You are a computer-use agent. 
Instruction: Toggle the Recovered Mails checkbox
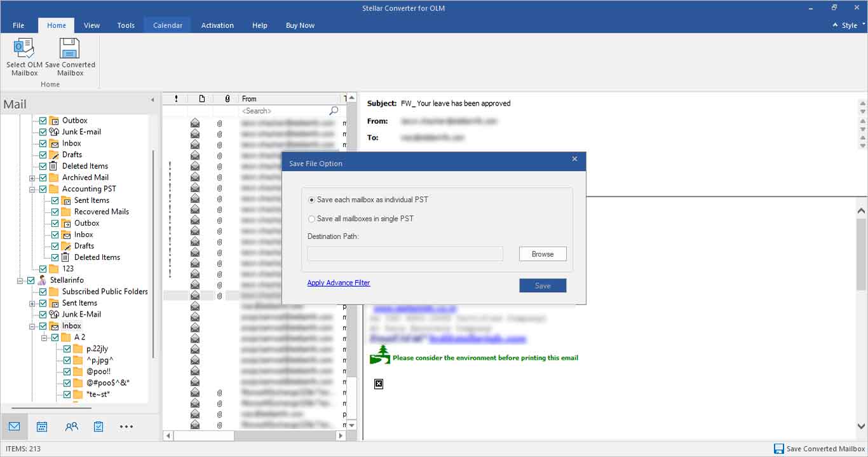pos(55,212)
